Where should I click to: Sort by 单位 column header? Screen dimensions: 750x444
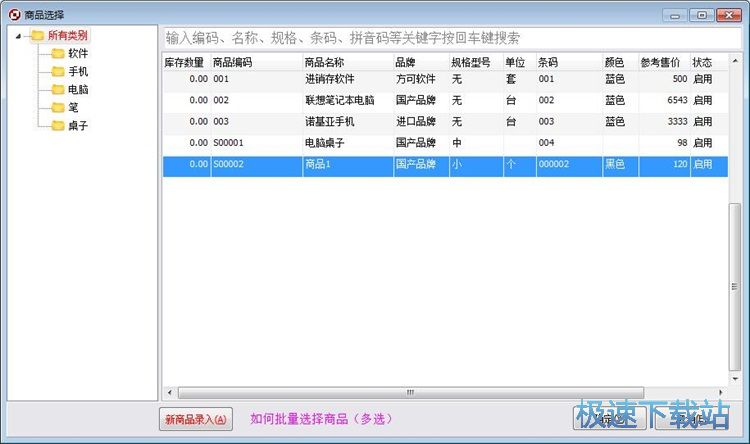coord(519,62)
